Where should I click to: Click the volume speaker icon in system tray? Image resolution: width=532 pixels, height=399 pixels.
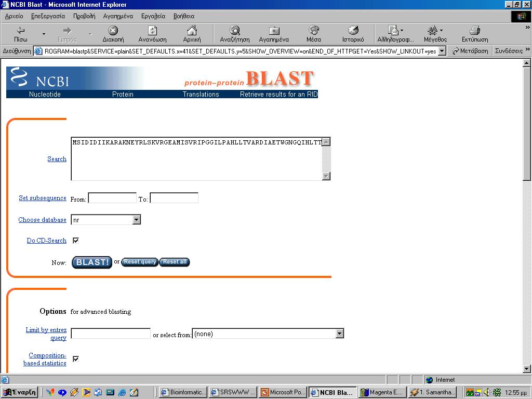click(486, 392)
